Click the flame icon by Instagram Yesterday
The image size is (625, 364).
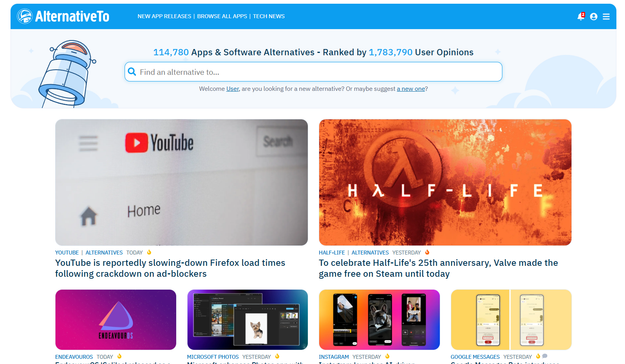pyautogui.click(x=387, y=356)
